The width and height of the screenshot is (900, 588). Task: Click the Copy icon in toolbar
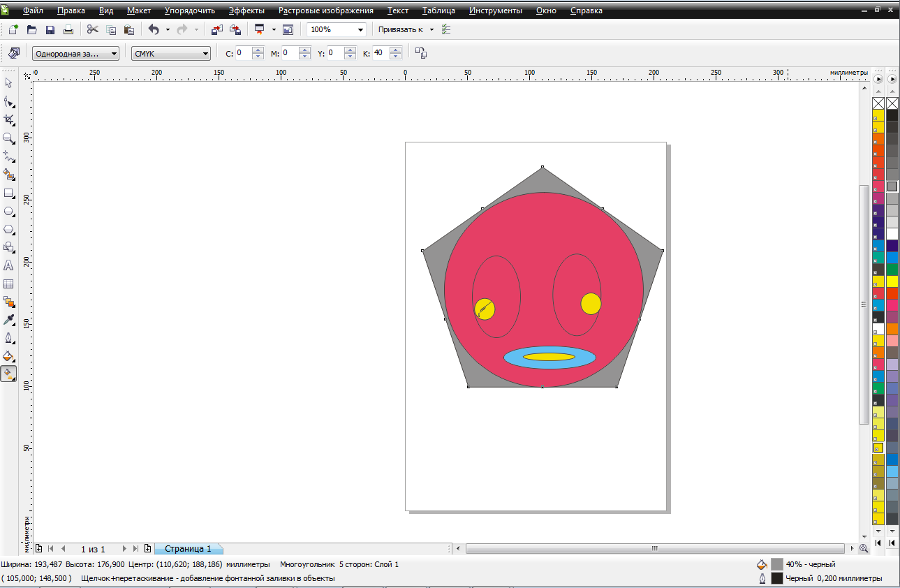pyautogui.click(x=111, y=29)
